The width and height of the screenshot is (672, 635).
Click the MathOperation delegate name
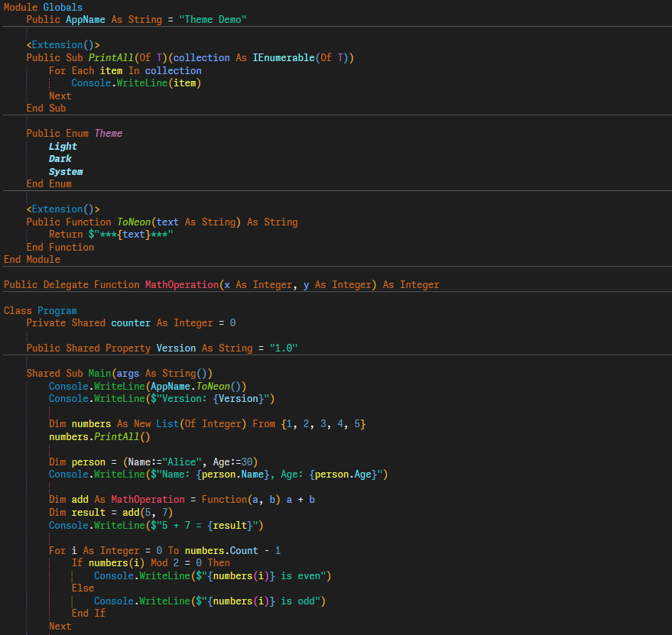pos(181,284)
